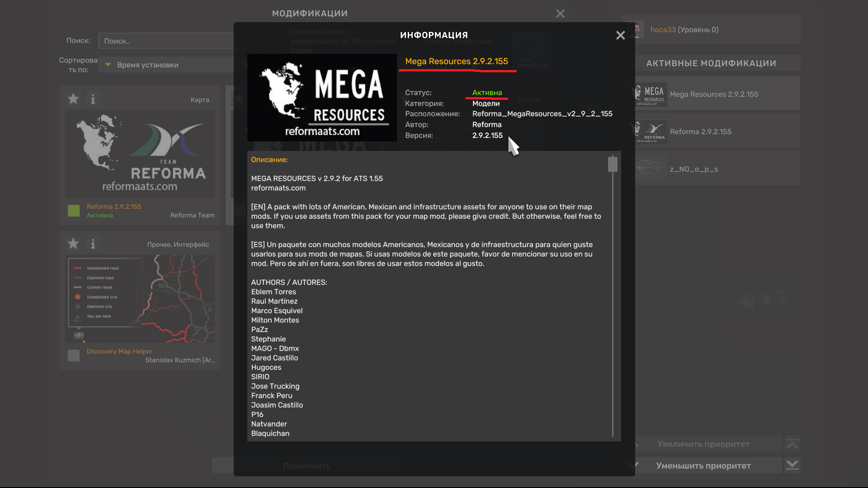868x488 pixels.
Task: Focus the Поиск search field
Action: [x=167, y=41]
